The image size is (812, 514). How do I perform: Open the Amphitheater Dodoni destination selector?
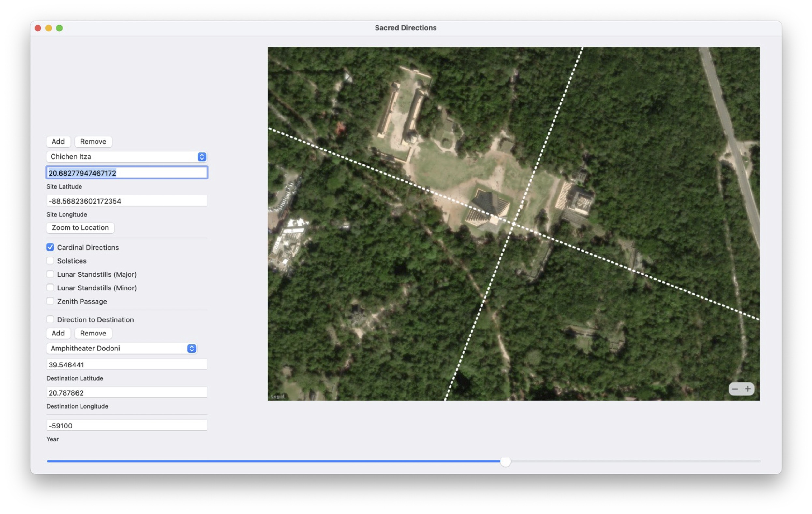(116, 348)
